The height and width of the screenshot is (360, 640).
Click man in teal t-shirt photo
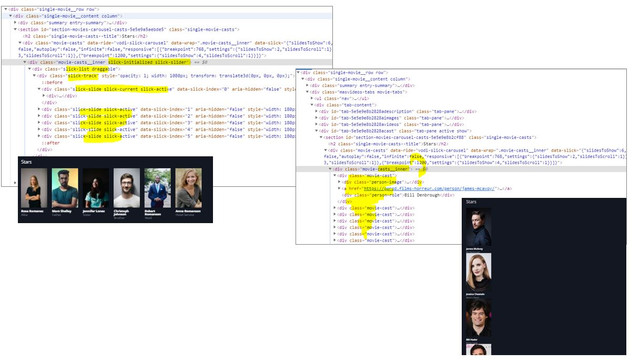tap(64, 188)
